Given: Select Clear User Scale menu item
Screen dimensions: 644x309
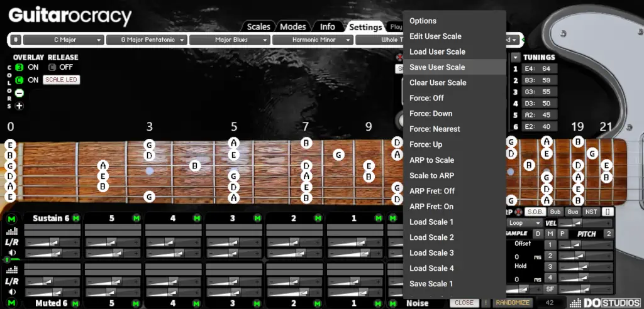Looking at the screenshot, I should pyautogui.click(x=455, y=82).
